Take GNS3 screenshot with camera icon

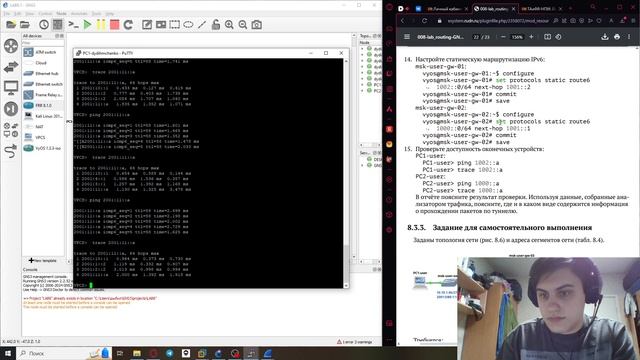pos(257,25)
